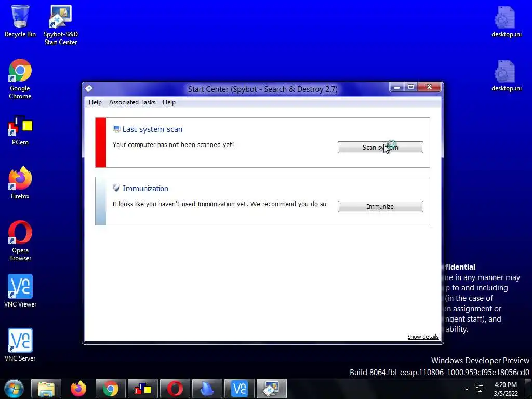Open the Recycle Bin desktop icon

point(20,21)
